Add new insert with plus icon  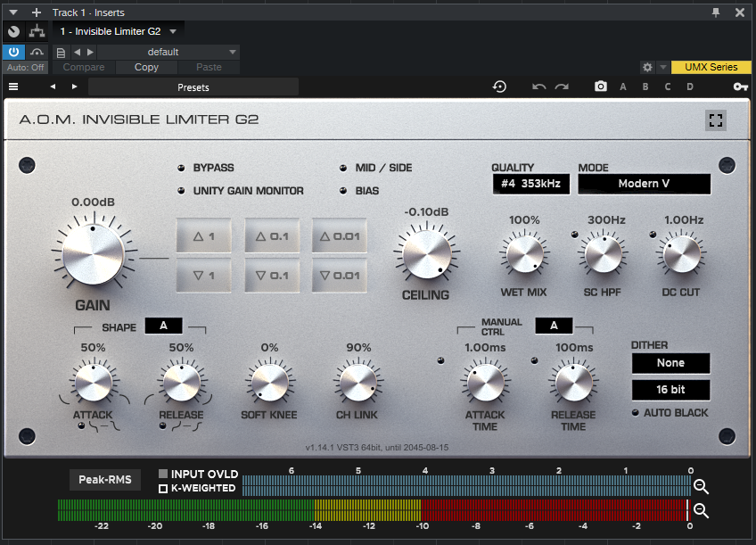[37, 12]
